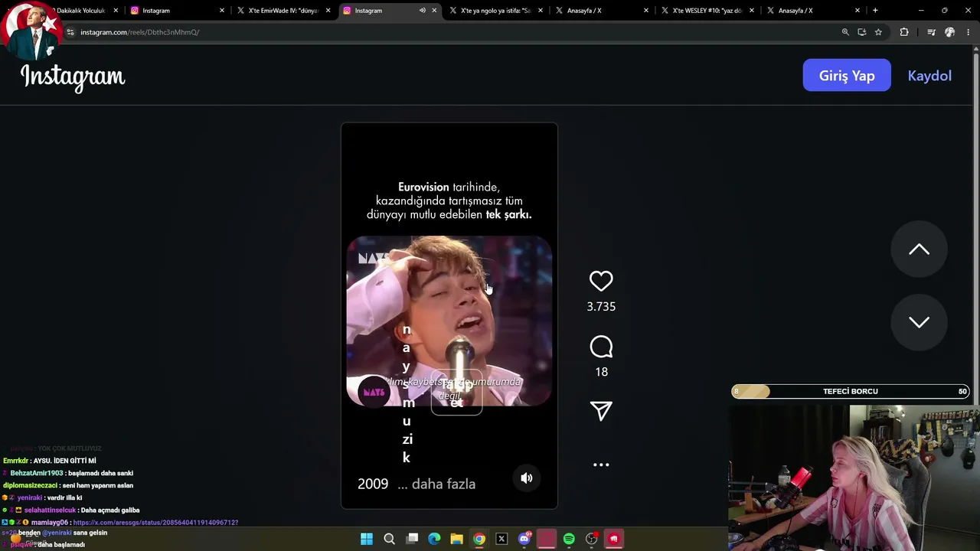Mute the tab using its audio indicator icon
The height and width of the screenshot is (551, 980).
point(422,11)
